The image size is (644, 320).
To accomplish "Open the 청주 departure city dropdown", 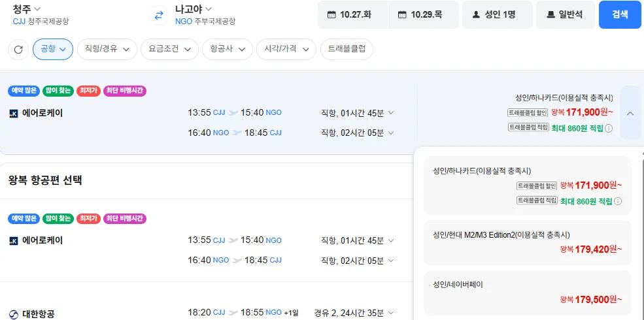I will 27,8.
